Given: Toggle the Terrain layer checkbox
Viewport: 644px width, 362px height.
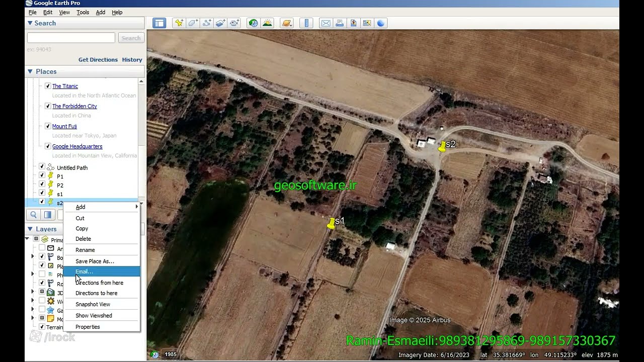Looking at the screenshot, I should coord(42,327).
